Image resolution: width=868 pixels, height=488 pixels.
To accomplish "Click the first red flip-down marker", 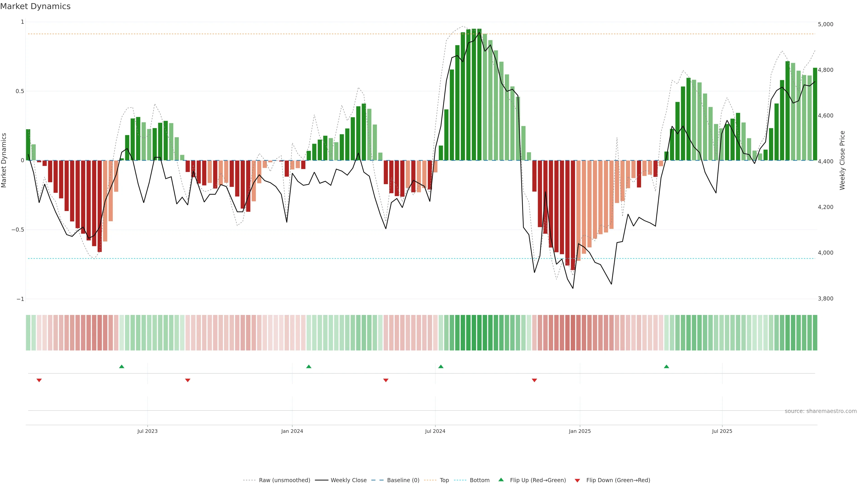I will pyautogui.click(x=39, y=380).
